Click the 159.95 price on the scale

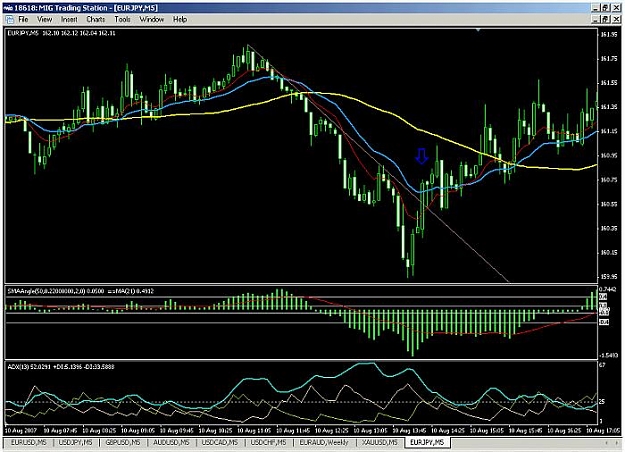coord(608,277)
